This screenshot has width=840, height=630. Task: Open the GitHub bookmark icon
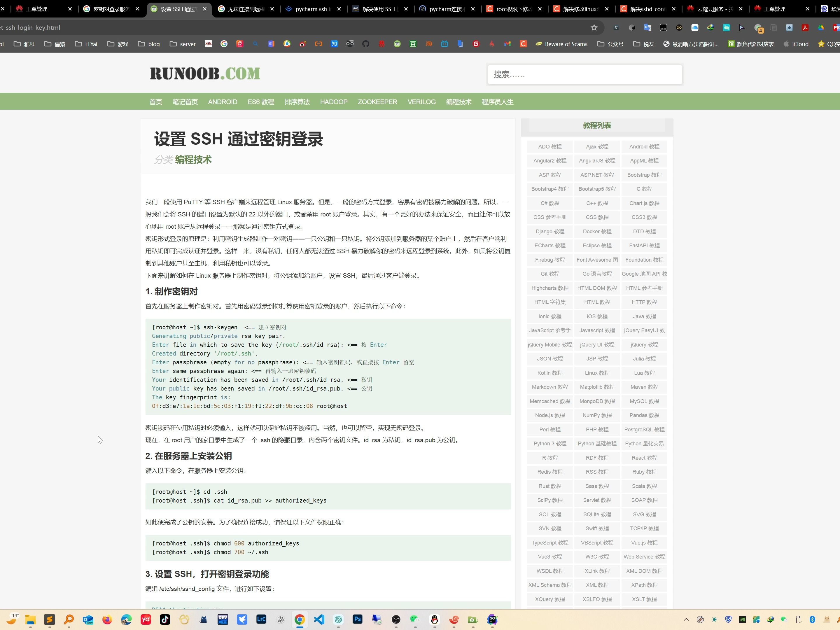[366, 44]
